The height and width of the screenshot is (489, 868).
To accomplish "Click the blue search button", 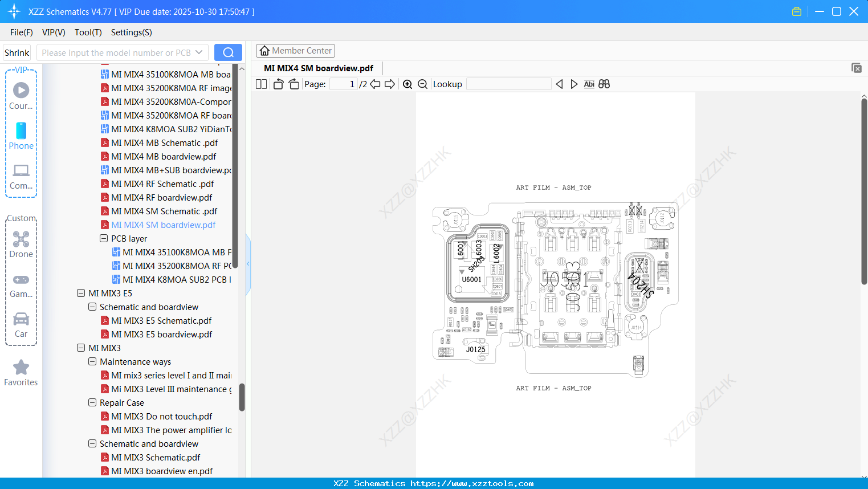I will point(228,52).
